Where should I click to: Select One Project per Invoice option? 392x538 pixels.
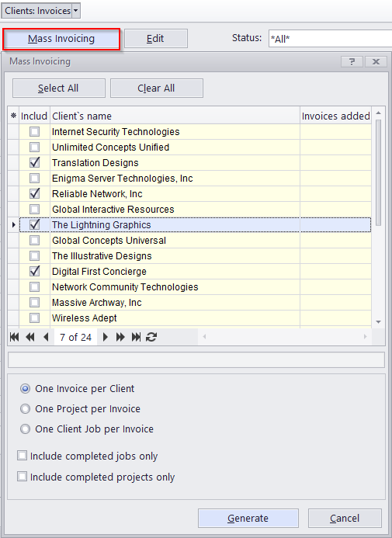click(x=25, y=408)
